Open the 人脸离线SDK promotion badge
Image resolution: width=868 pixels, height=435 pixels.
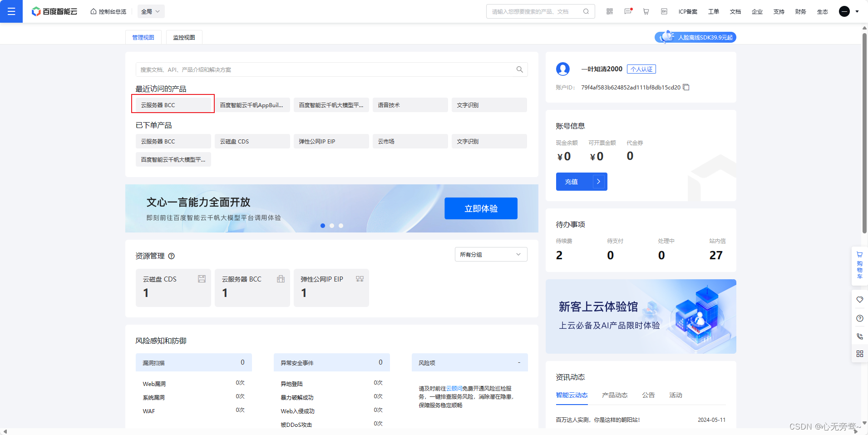pos(695,37)
